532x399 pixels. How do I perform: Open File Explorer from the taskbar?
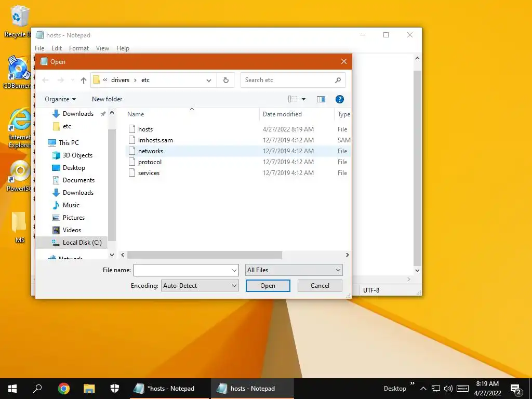click(x=89, y=389)
